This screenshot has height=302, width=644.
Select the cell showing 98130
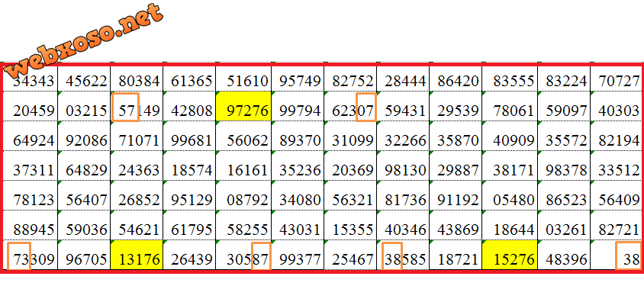403,165
